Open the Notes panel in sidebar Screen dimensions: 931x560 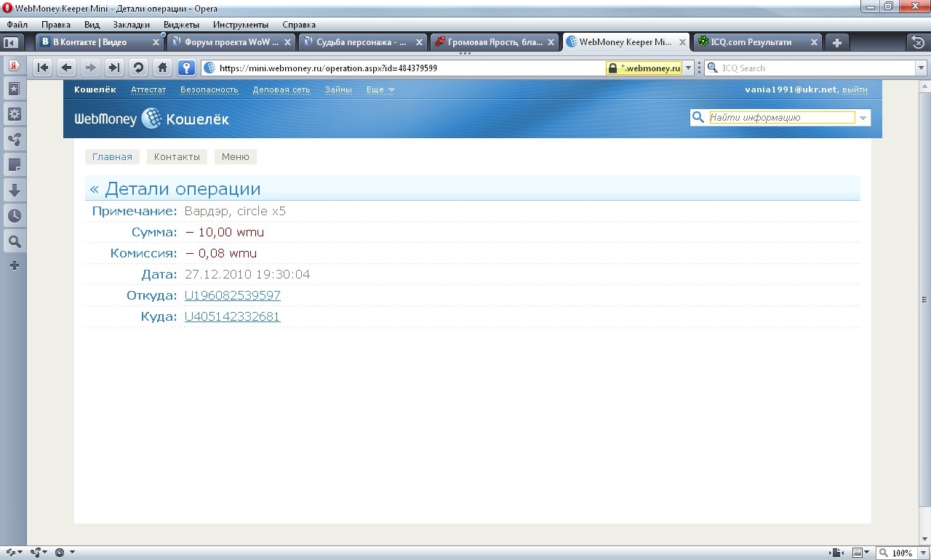[14, 165]
